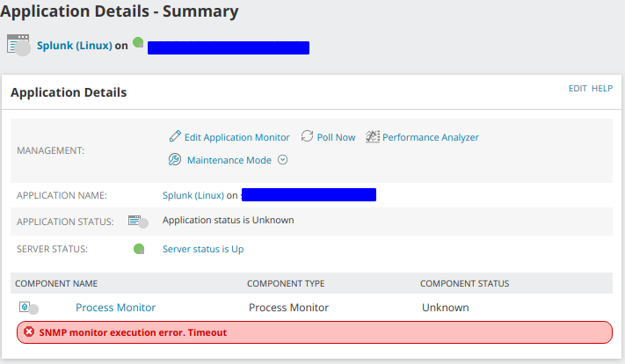Open Edit Application Monitor link

pos(236,137)
